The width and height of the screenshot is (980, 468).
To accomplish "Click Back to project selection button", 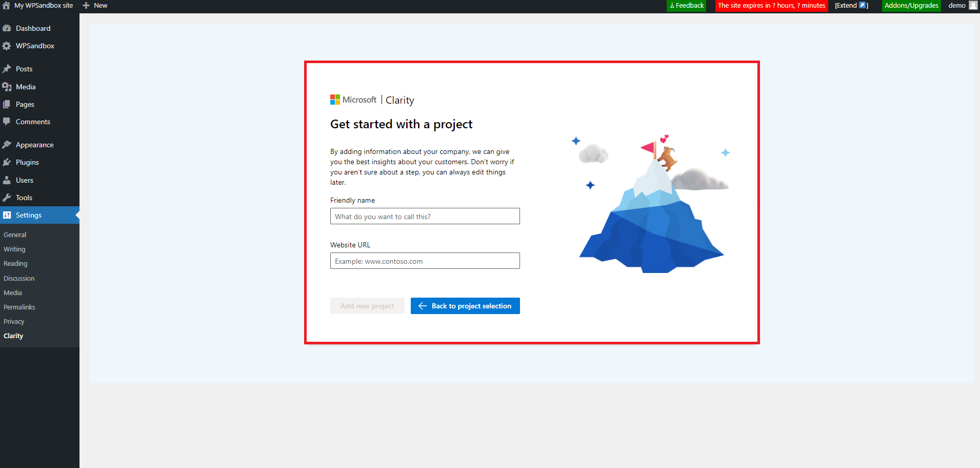I will [x=465, y=306].
